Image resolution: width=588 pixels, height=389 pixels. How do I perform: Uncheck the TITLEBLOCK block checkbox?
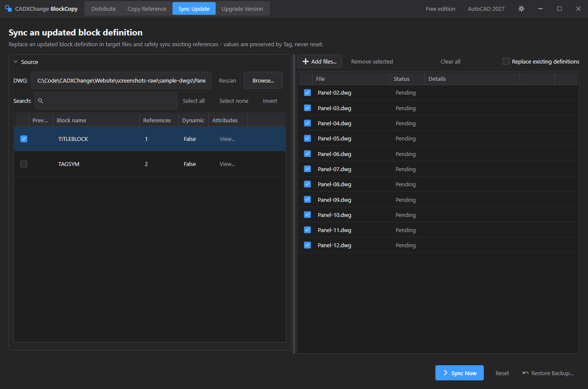pos(24,139)
